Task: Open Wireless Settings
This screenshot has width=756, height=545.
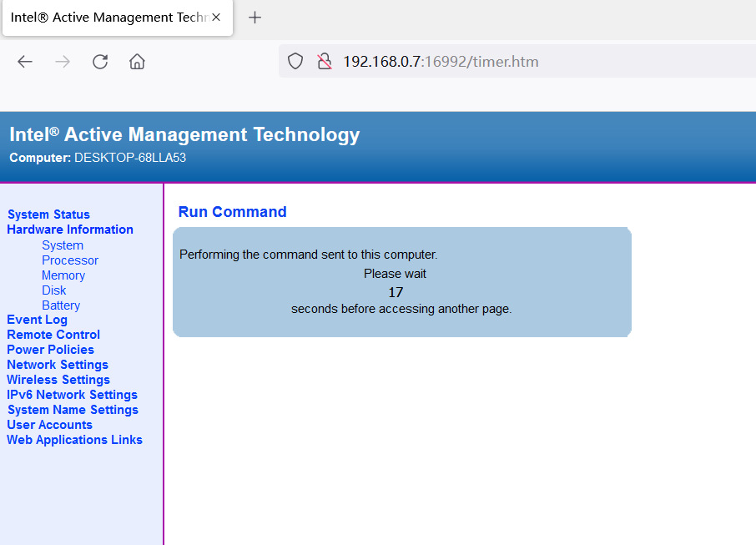Action: (58, 379)
